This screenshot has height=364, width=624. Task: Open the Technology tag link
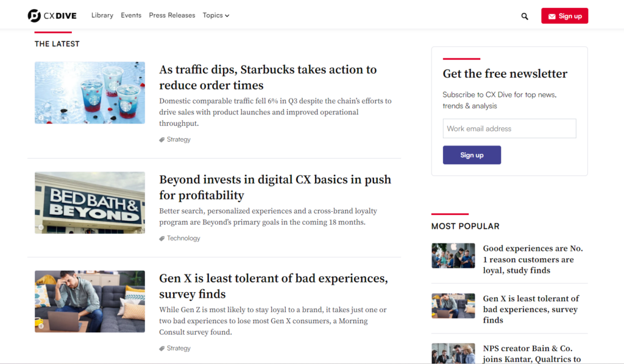pos(183,238)
